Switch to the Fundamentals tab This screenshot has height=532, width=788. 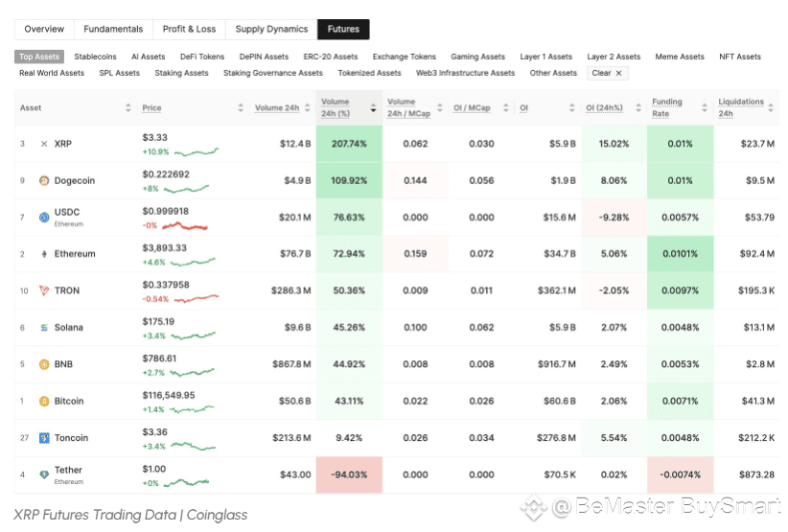pyautogui.click(x=113, y=29)
